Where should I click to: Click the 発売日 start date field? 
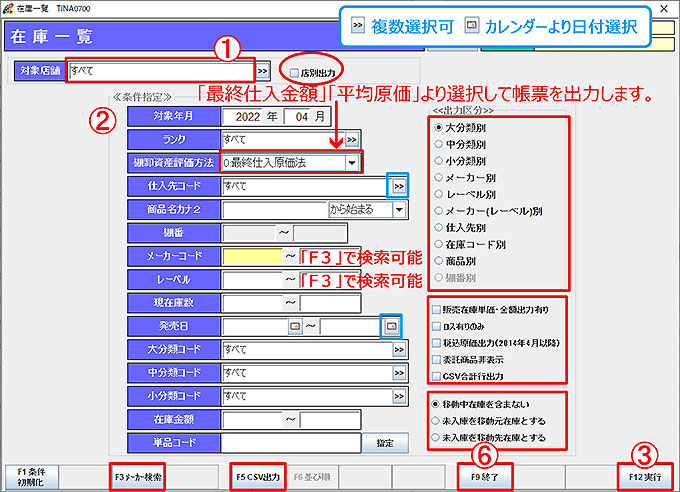(255, 326)
